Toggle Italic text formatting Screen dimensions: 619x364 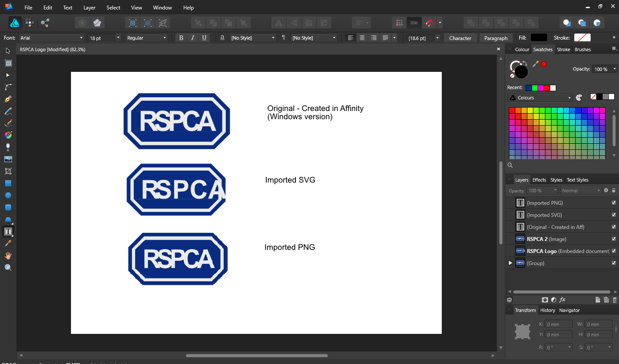(193, 38)
